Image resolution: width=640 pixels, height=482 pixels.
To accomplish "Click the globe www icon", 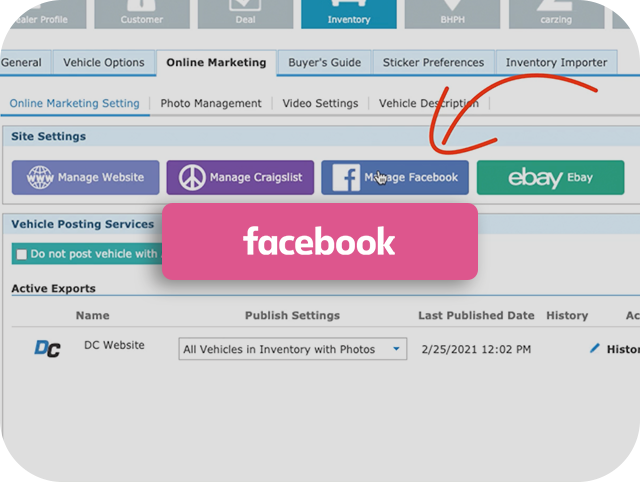I will click(x=40, y=177).
